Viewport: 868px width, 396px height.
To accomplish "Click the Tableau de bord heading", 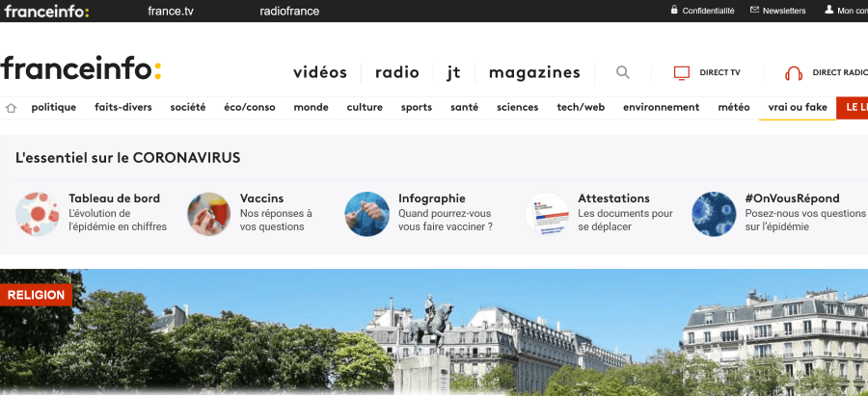I will click(114, 198).
